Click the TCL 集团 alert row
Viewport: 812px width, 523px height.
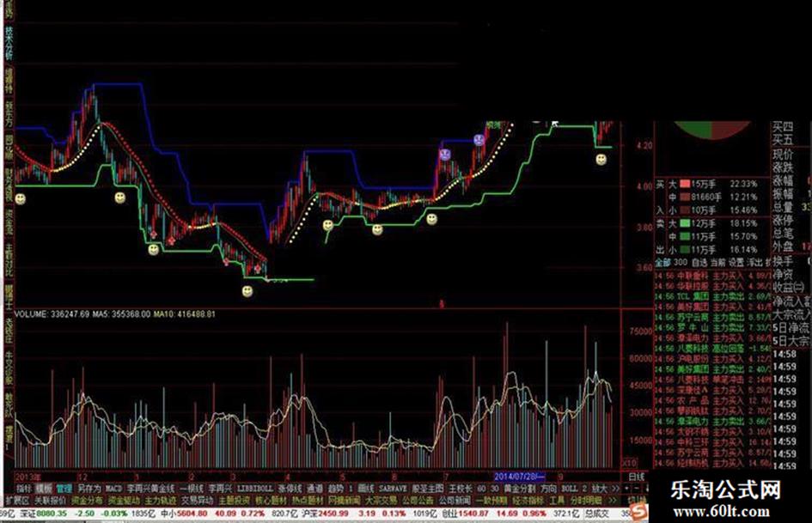(x=712, y=297)
